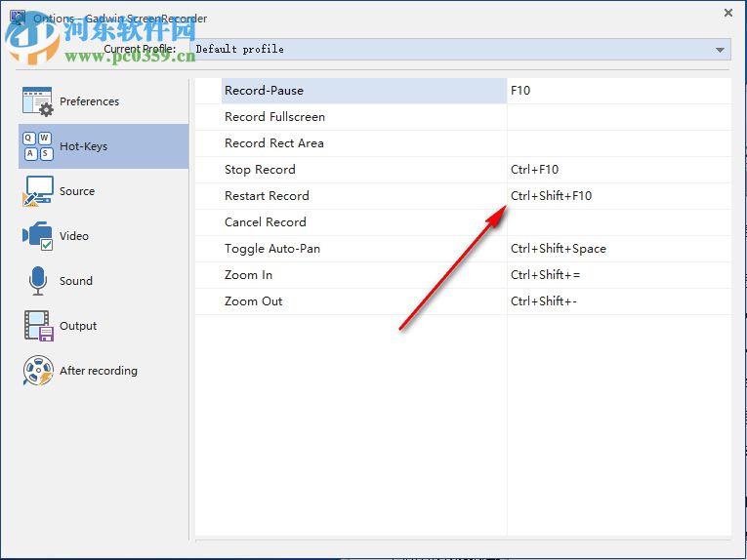Switch to the Output section label
The width and height of the screenshot is (747, 560).
click(78, 326)
